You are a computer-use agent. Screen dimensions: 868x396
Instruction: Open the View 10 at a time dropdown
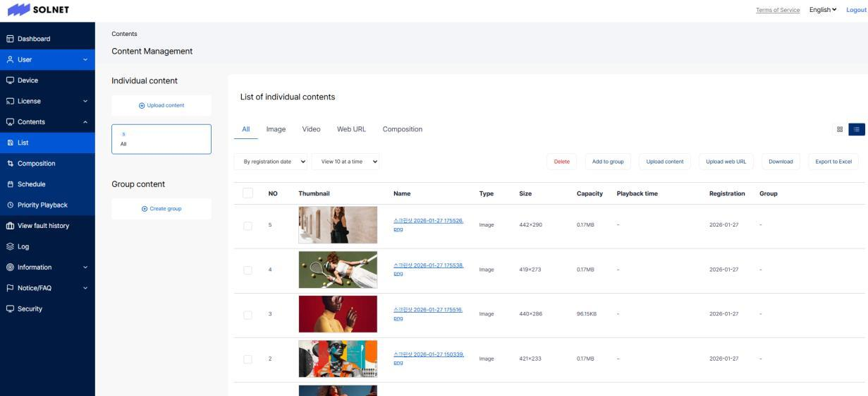point(346,162)
